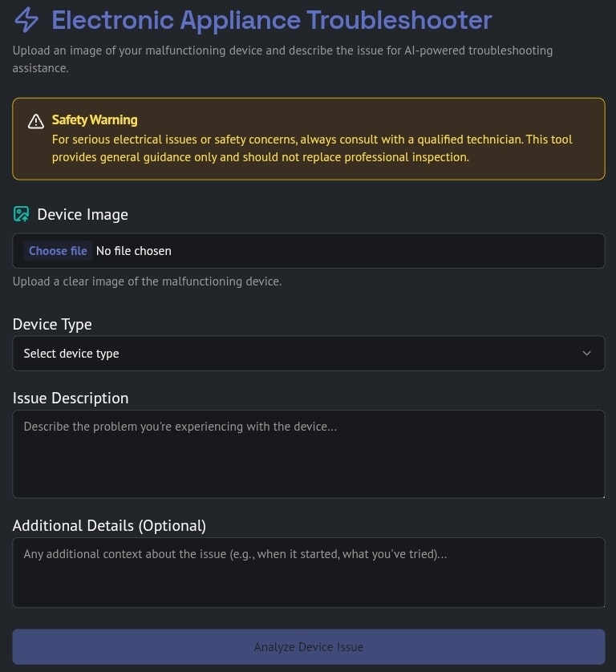Open the Select device type dropdown
The width and height of the screenshot is (616, 672).
tap(308, 354)
